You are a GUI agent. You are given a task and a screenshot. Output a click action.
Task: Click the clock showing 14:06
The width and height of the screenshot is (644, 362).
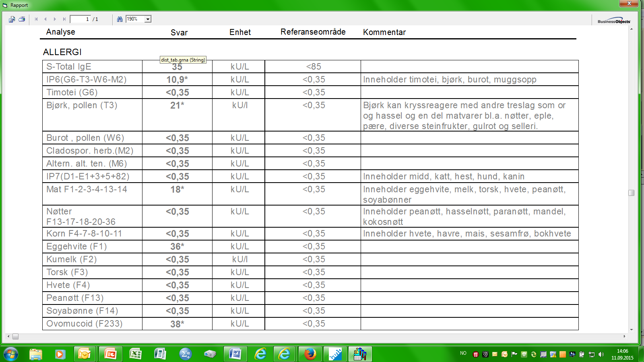point(622,351)
